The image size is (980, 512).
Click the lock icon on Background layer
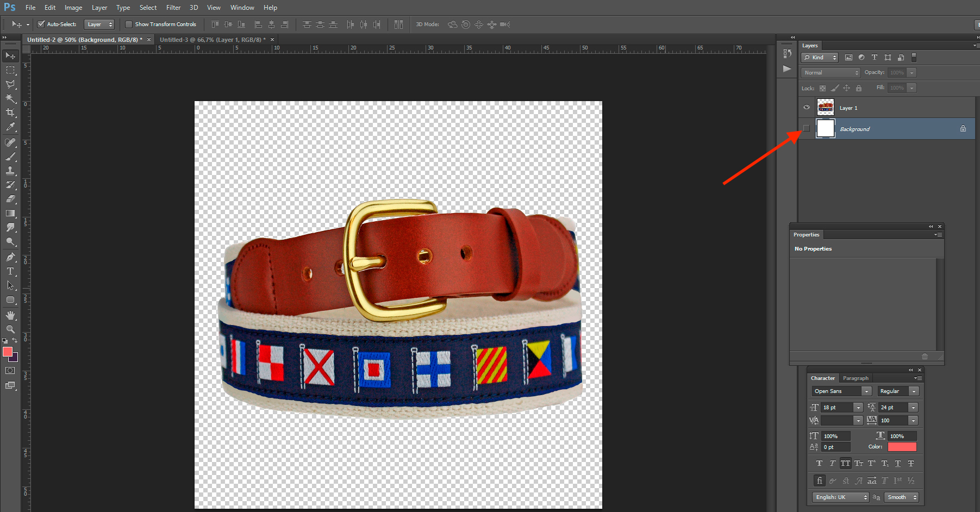click(x=963, y=129)
